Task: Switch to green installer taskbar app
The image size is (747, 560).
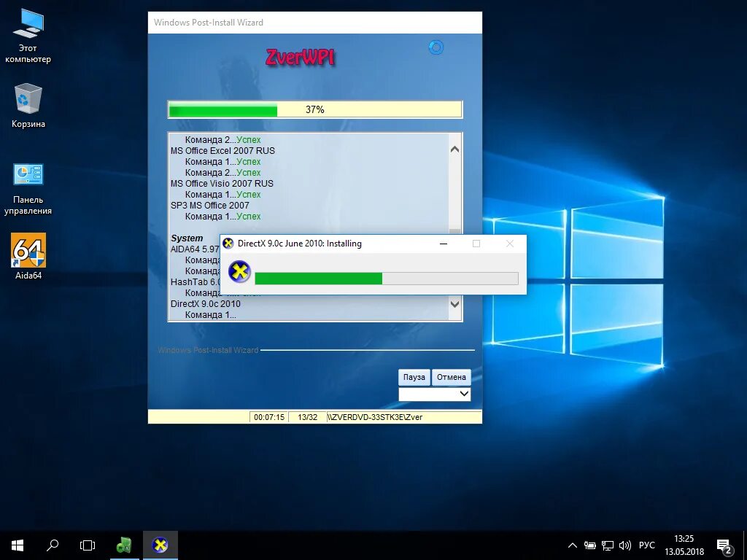Action: [124, 545]
